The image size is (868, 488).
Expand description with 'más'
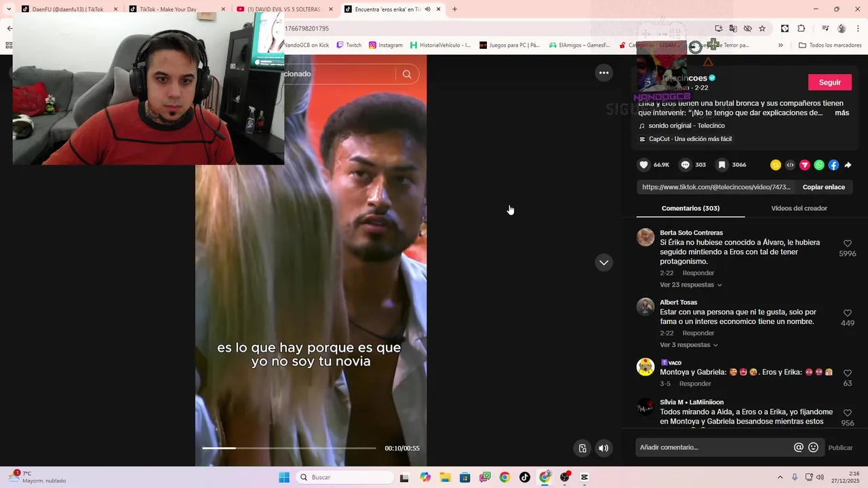(842, 113)
